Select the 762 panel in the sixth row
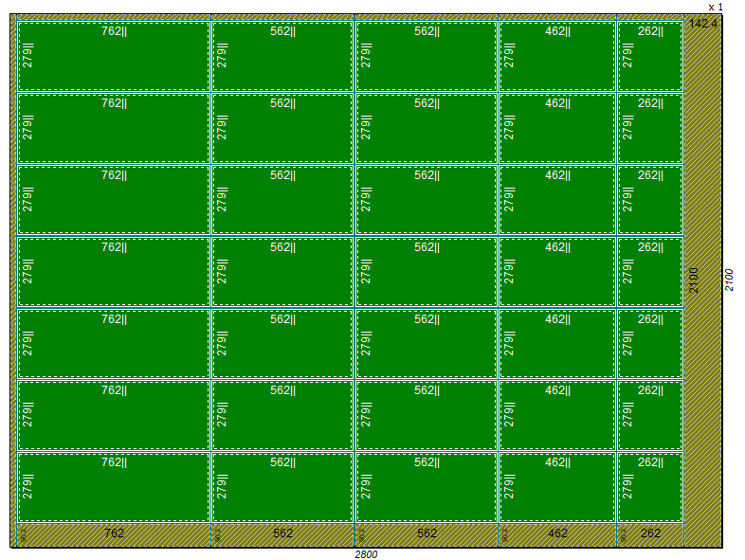Screen dimensions: 745x560 coord(113,416)
